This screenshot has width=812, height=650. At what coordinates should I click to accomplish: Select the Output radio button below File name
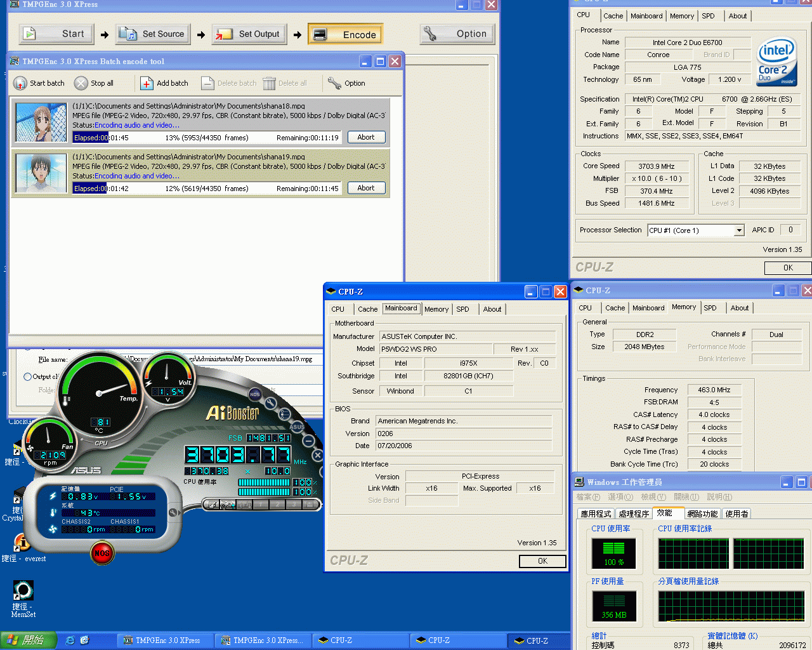pos(27,376)
